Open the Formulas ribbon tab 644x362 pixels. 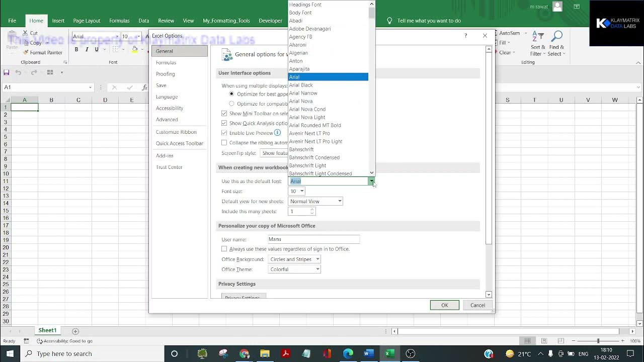coord(119,21)
